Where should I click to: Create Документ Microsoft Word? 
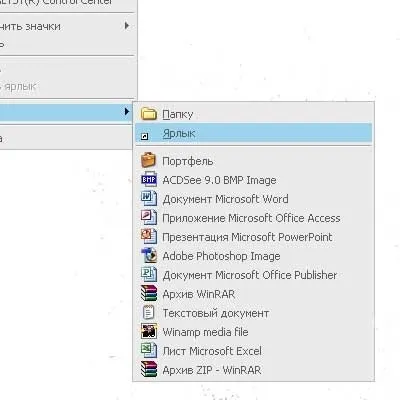(253, 199)
